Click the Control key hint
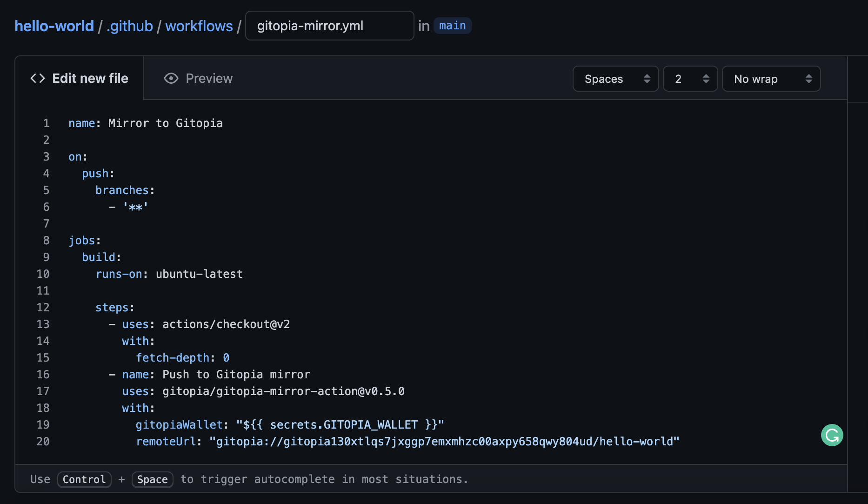This screenshot has width=868, height=504. tap(84, 479)
